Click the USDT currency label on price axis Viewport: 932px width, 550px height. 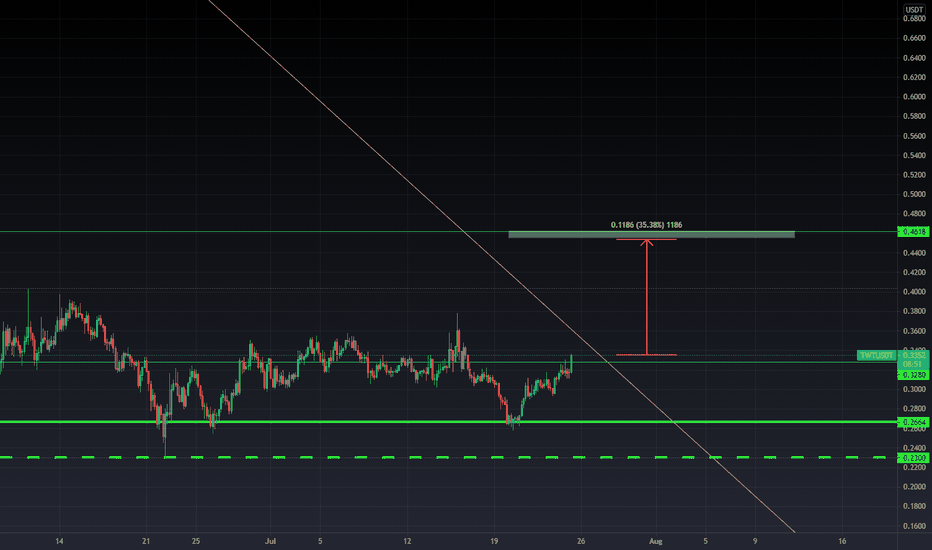coord(914,10)
